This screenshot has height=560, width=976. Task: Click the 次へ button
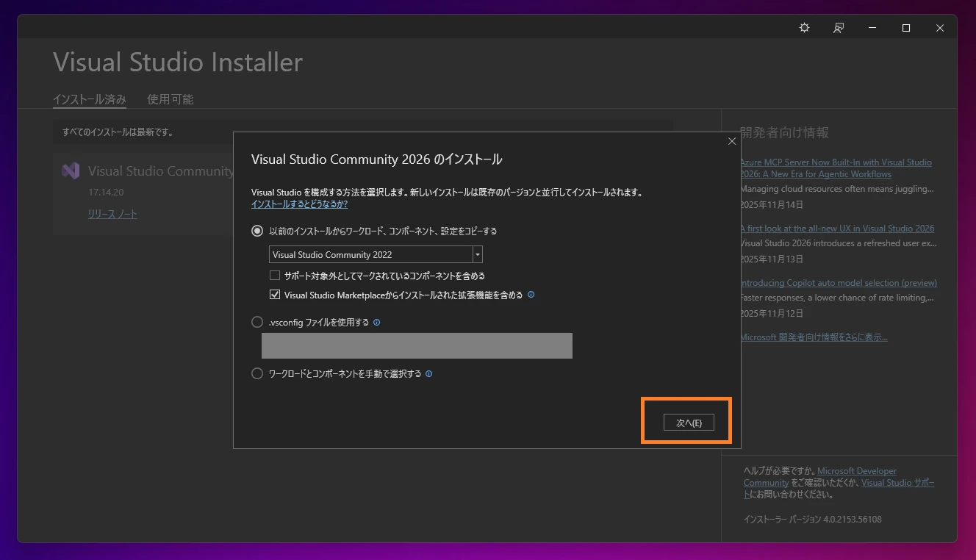688,422
